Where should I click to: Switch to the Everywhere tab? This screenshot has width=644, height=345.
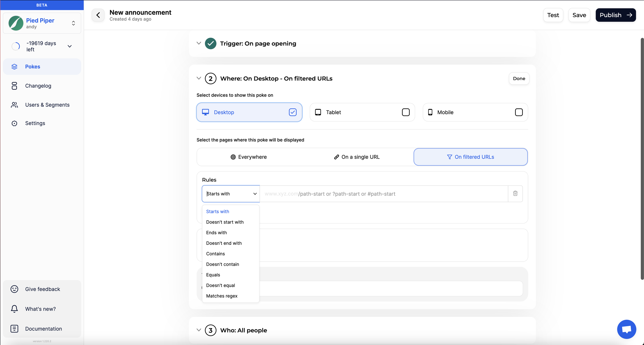tap(248, 157)
